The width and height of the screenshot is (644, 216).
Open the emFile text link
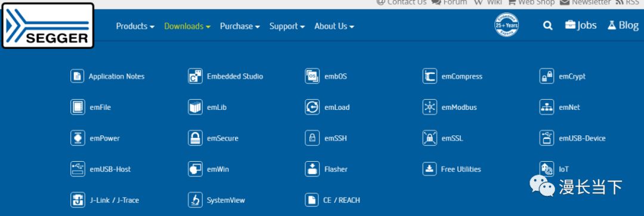click(x=100, y=107)
